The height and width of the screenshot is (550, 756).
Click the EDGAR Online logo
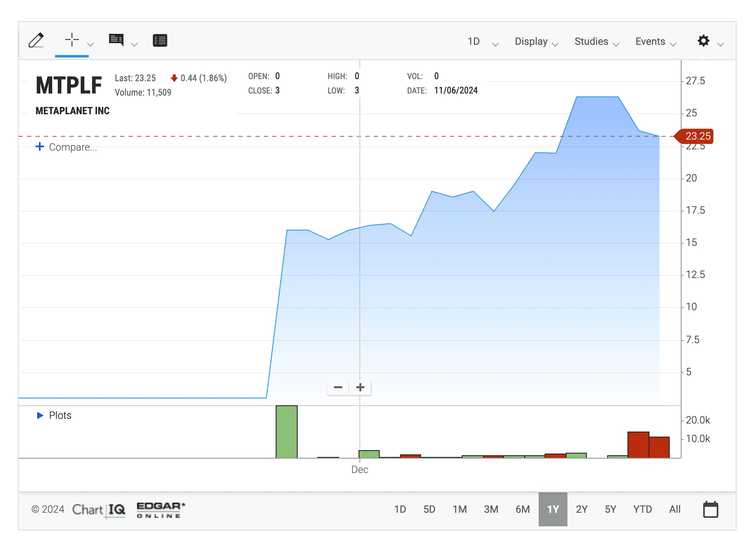click(x=161, y=510)
